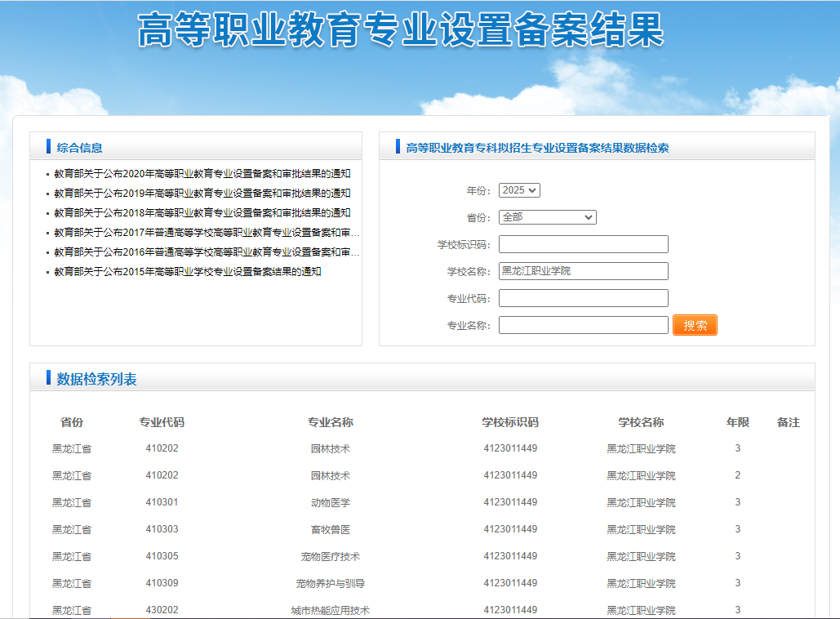Open the 2018年 高等职业教育专业设置 notice link

pyautogui.click(x=202, y=212)
